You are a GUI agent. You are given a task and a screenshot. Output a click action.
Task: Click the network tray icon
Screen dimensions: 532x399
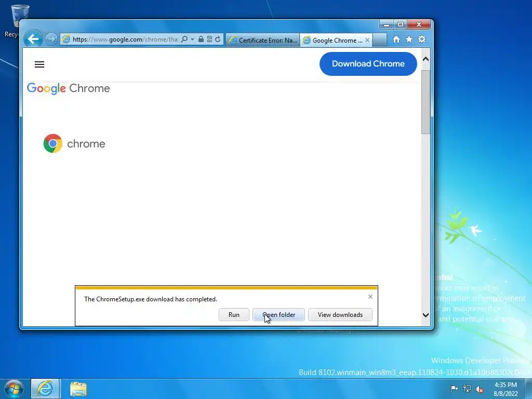click(467, 389)
